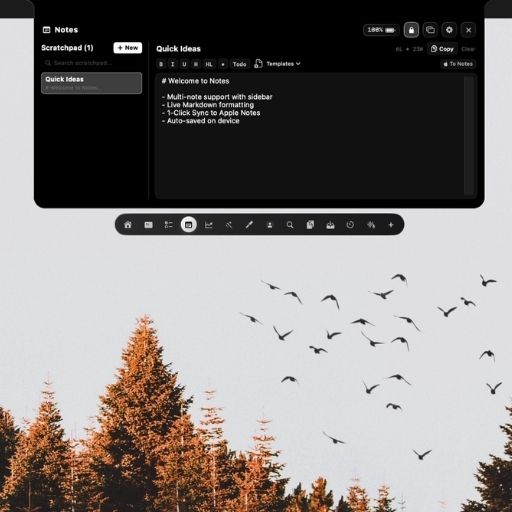Expand the Templates dropdown
The image size is (512, 512).
pos(283,64)
